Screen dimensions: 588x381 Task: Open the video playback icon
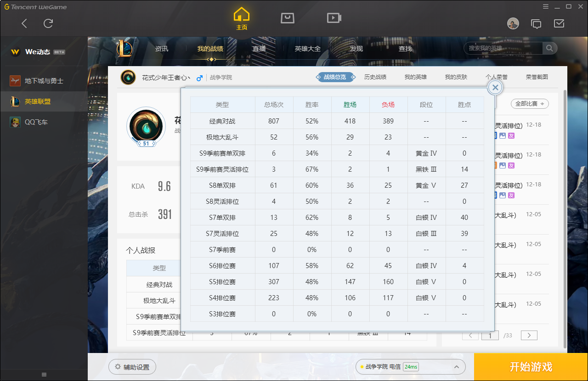click(x=334, y=18)
